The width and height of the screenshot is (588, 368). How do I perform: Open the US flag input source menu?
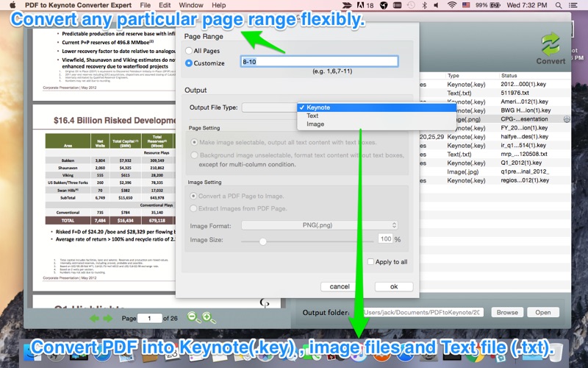pos(466,5)
